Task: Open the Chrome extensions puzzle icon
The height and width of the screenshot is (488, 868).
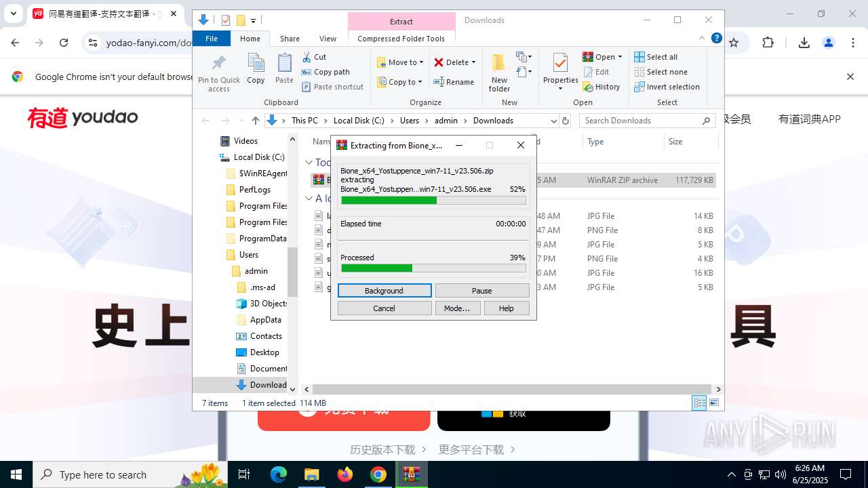Action: click(768, 43)
